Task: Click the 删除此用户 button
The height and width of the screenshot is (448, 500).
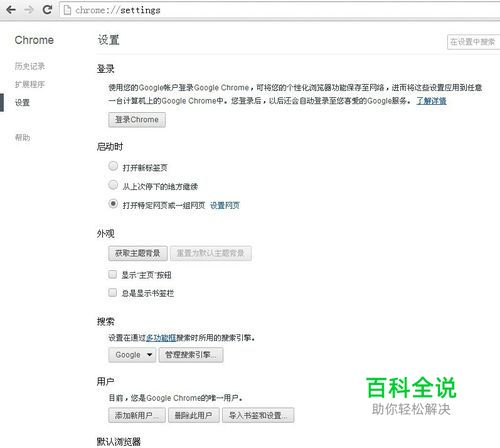Action: [x=194, y=415]
